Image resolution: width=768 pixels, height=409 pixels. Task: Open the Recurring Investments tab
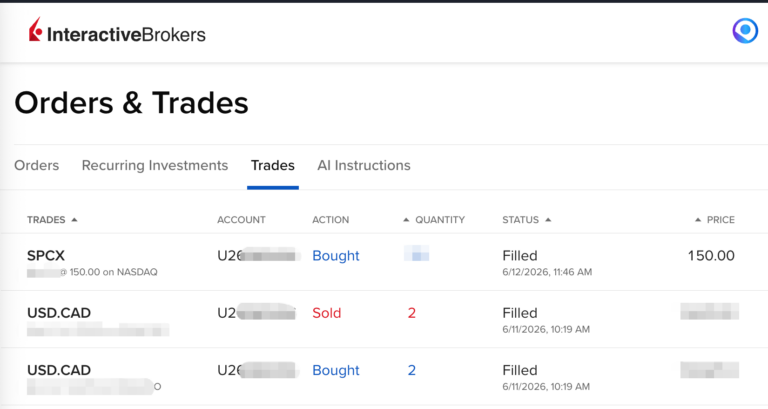(x=155, y=166)
